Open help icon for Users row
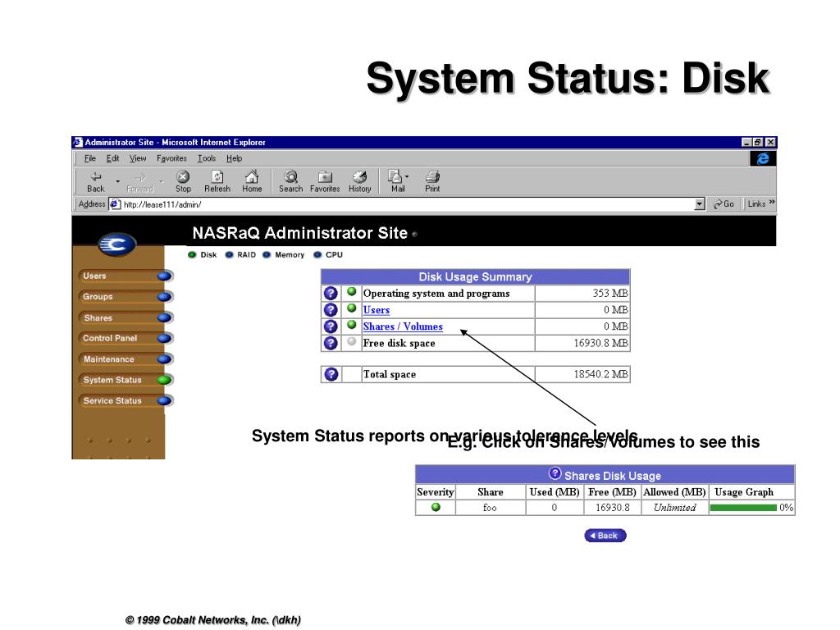This screenshot has width=840, height=630. click(x=331, y=309)
